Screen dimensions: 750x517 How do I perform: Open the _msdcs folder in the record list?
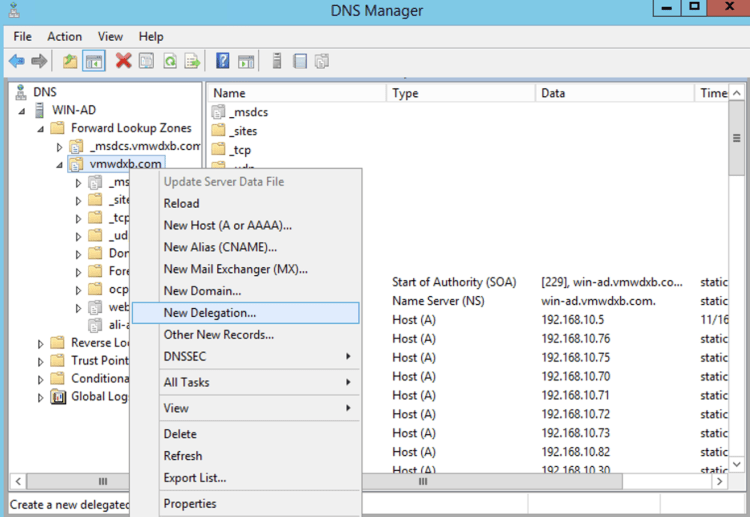247,112
